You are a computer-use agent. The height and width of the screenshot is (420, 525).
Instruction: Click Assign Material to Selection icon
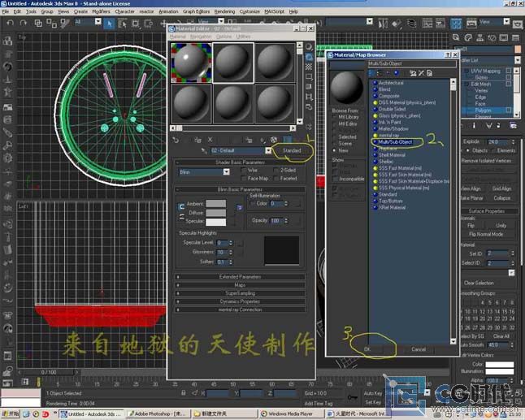click(x=197, y=140)
